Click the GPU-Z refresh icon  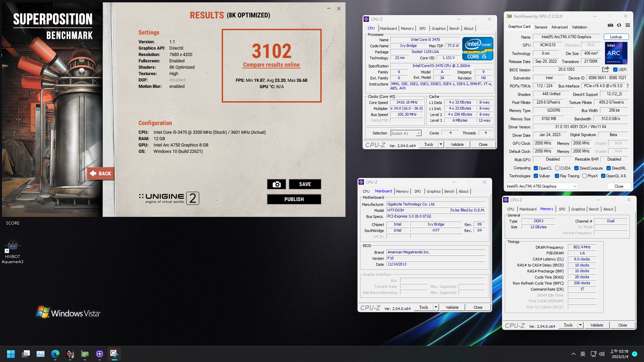[x=619, y=25]
